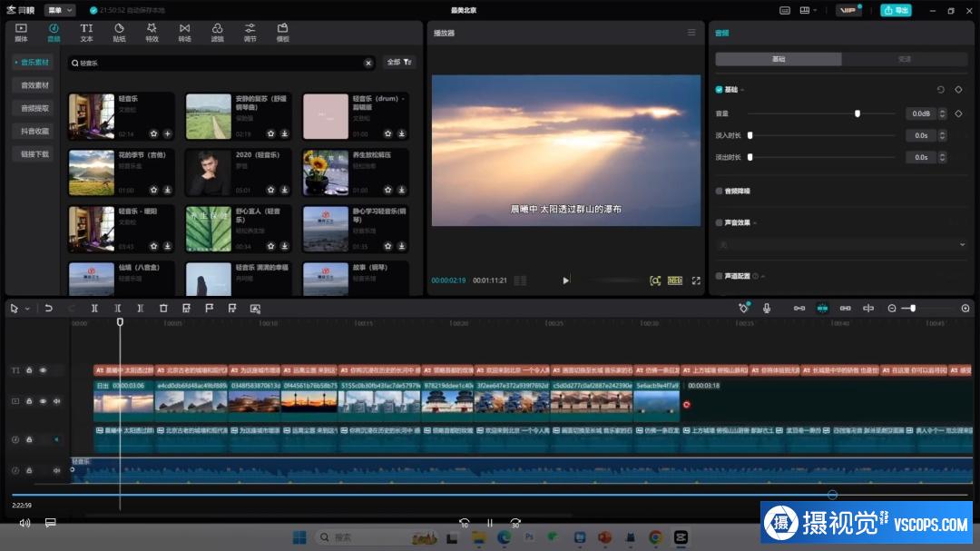Zoom in the timeline with plus icon
This screenshot has height=551, width=980.
click(965, 309)
